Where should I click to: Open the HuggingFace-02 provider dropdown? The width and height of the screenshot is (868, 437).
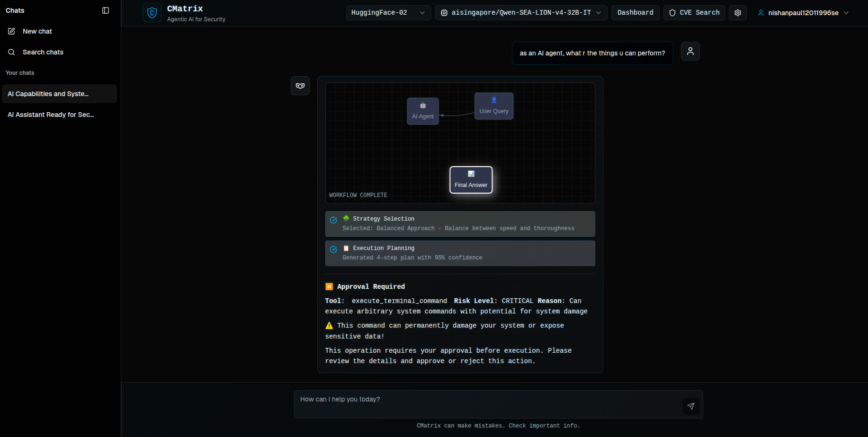point(388,13)
